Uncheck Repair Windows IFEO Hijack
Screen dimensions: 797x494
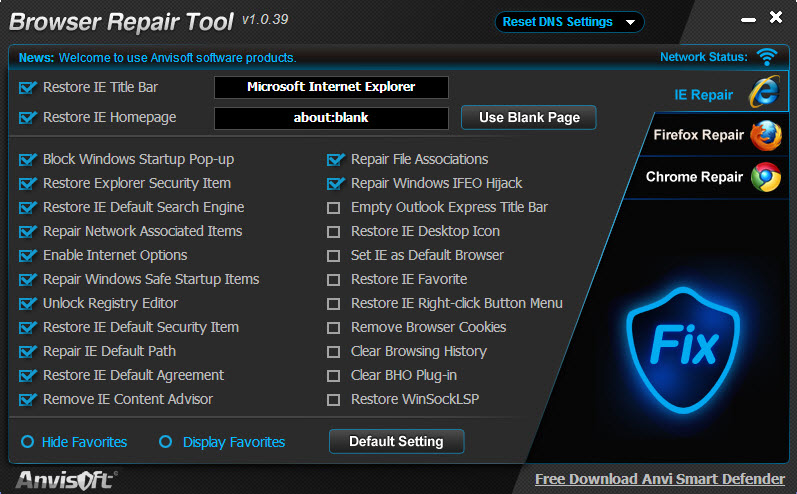tap(335, 183)
